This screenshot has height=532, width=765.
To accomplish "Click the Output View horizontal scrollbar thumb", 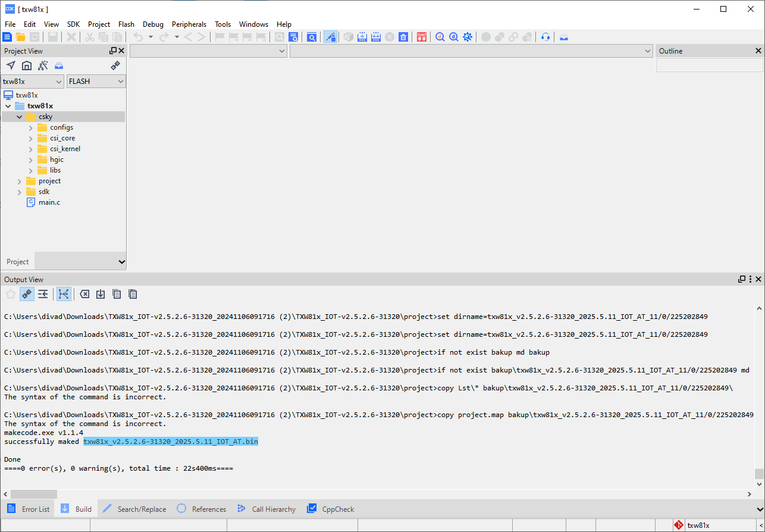I will [x=34, y=494].
